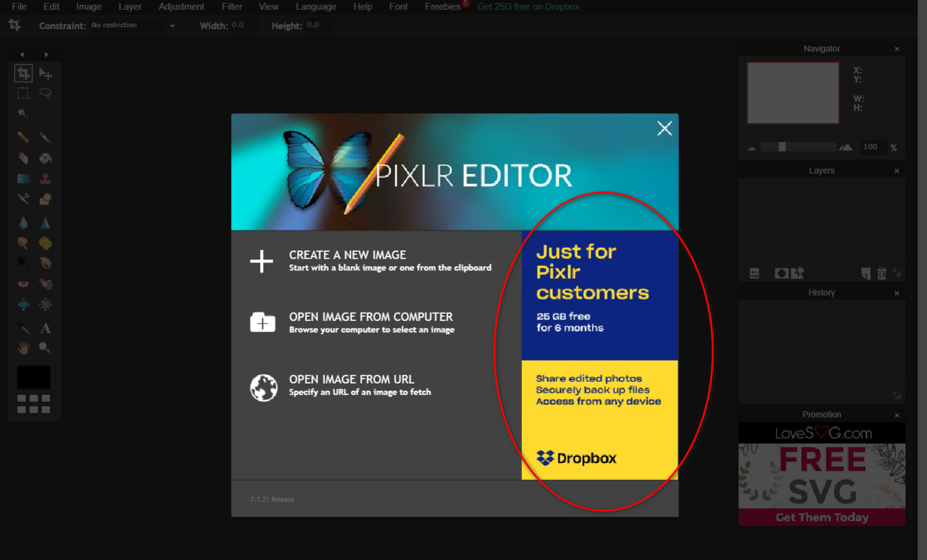The height and width of the screenshot is (560, 927).
Task: Select the Lasso tool
Action: coord(45,93)
